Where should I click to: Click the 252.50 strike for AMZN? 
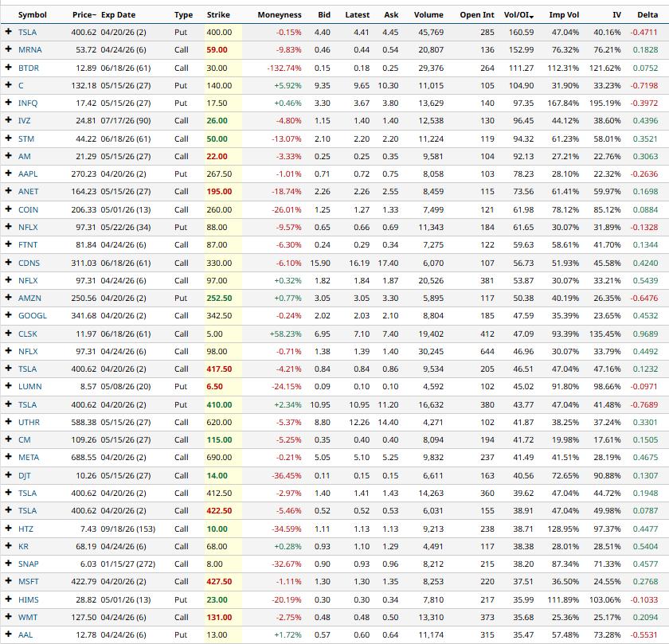[x=219, y=298]
